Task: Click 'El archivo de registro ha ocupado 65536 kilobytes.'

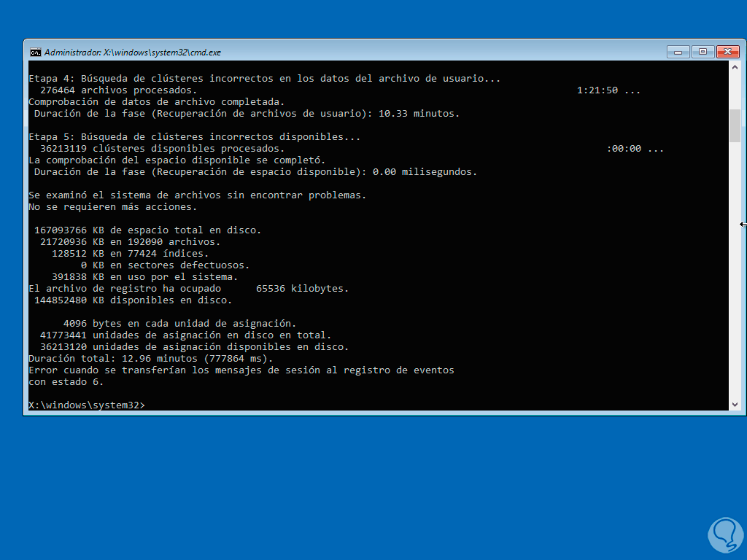Action: (x=189, y=289)
